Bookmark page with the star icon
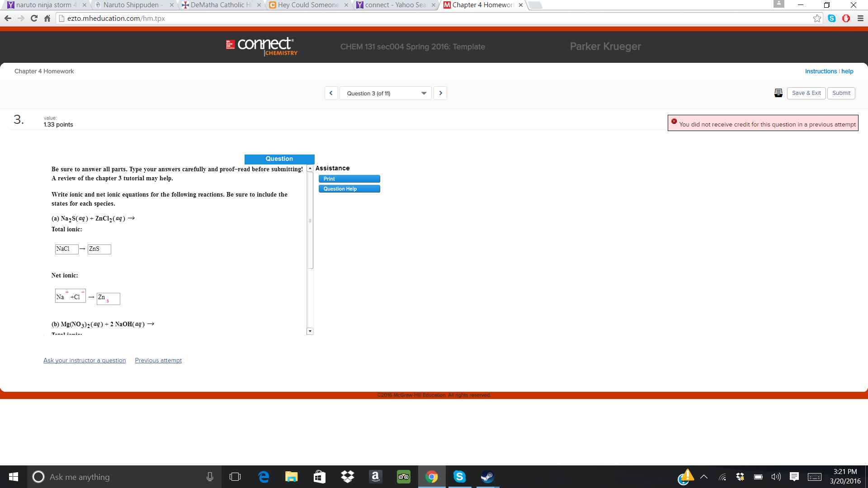 point(817,19)
